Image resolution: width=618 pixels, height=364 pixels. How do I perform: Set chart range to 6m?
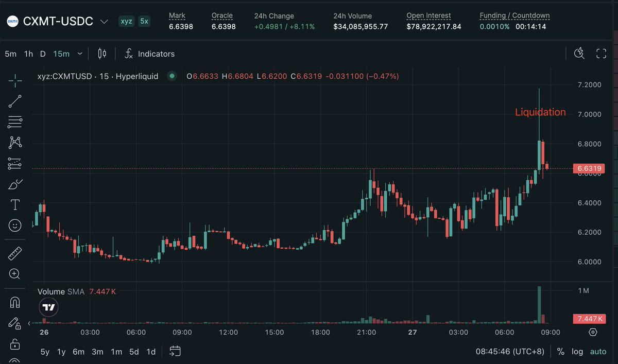click(x=78, y=352)
